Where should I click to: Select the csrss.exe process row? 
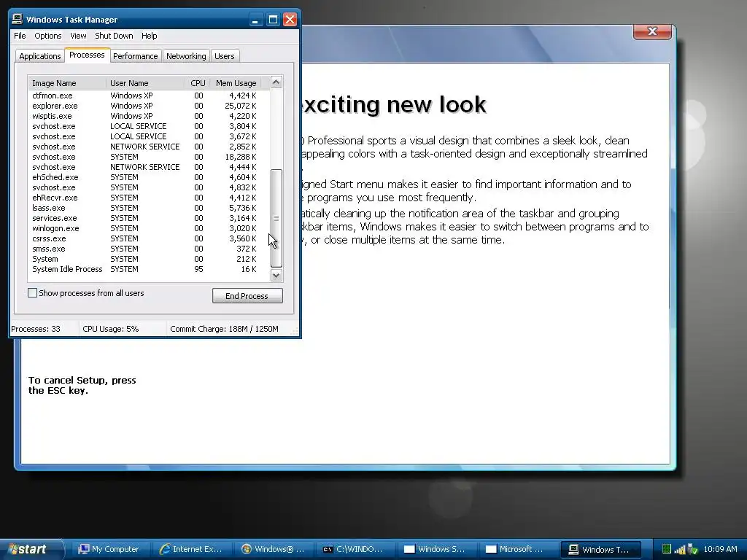coord(145,238)
